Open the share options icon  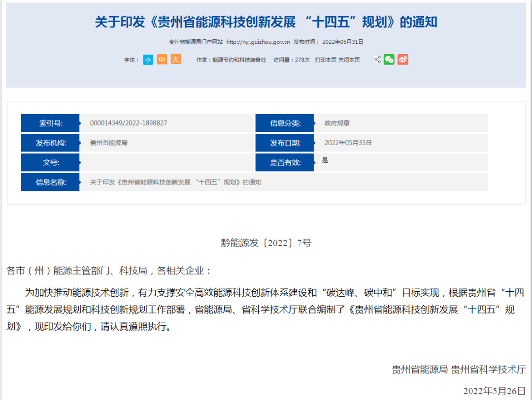(376, 59)
